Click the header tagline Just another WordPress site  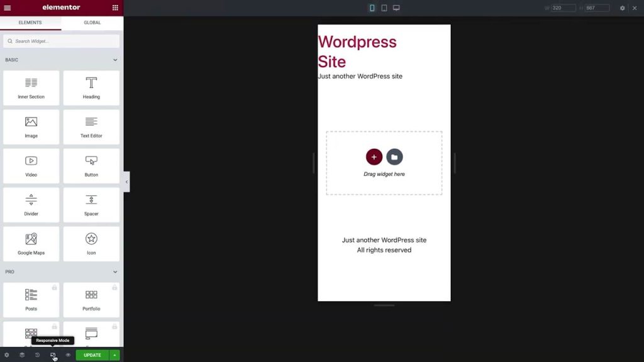(360, 76)
